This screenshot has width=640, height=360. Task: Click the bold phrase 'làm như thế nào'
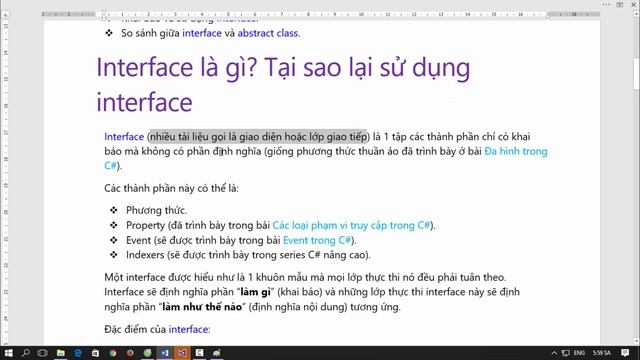click(202, 307)
